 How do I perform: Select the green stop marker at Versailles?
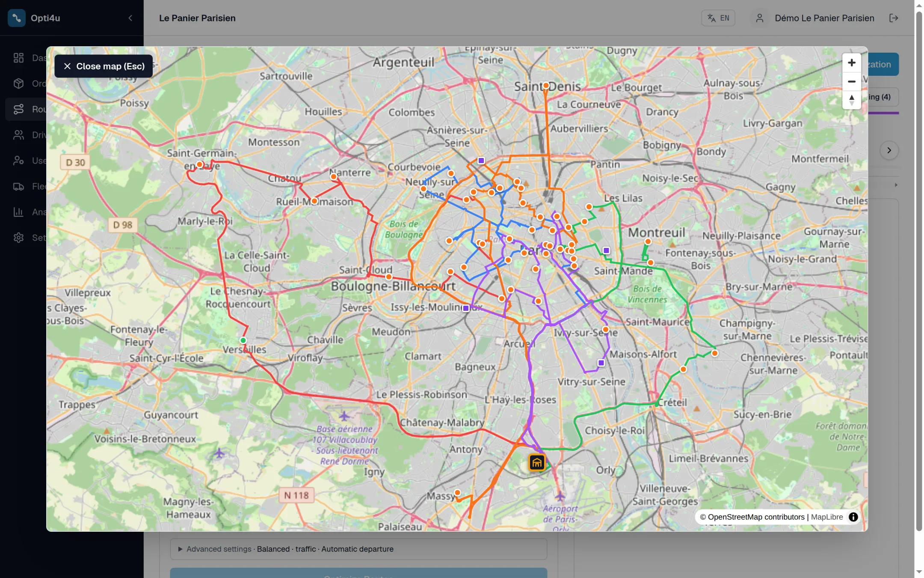[243, 340]
